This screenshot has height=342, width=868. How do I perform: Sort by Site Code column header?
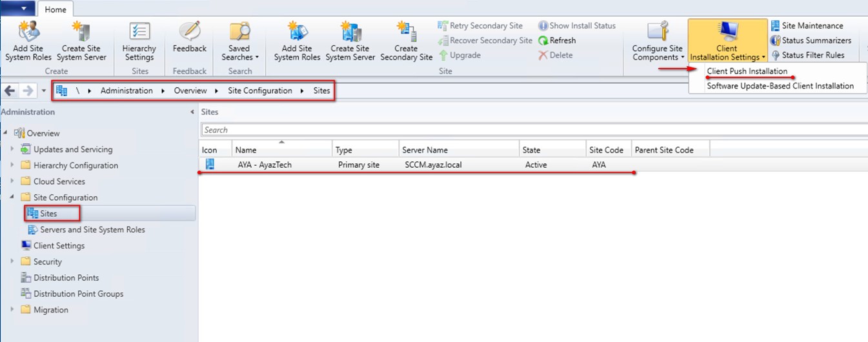609,150
